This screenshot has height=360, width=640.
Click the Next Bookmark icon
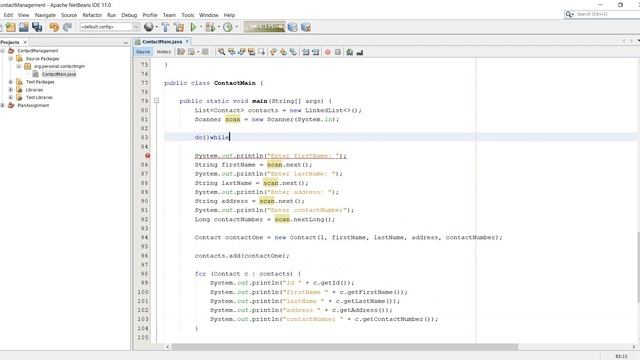pyautogui.click(x=283, y=52)
